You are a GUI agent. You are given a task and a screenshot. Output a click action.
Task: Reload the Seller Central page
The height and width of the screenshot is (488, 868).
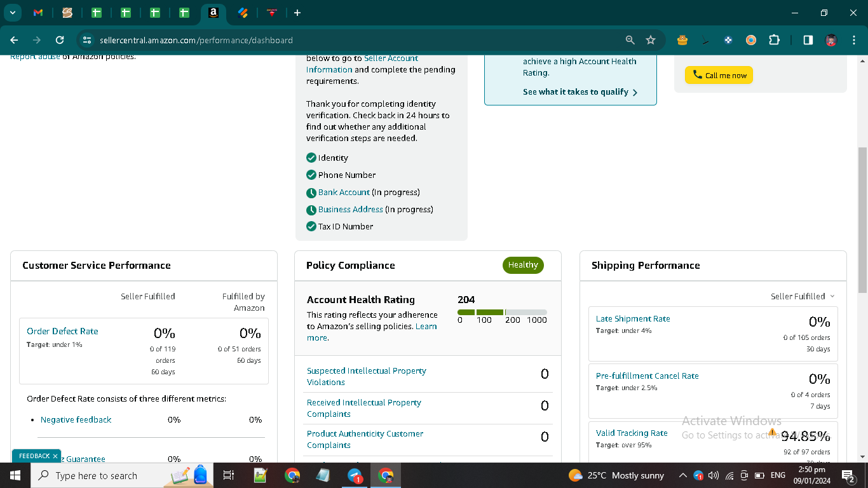click(x=60, y=40)
